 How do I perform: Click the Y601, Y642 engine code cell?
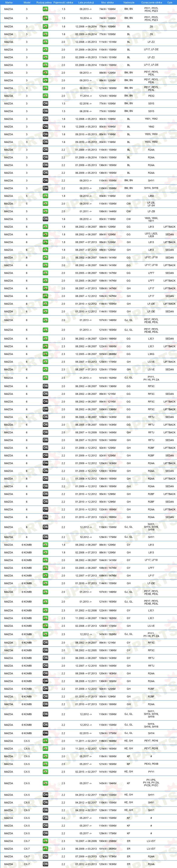click(x=151, y=119)
